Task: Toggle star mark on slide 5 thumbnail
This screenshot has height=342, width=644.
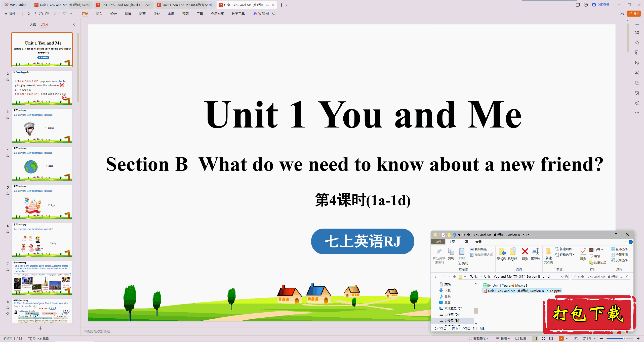Action: coord(8,194)
